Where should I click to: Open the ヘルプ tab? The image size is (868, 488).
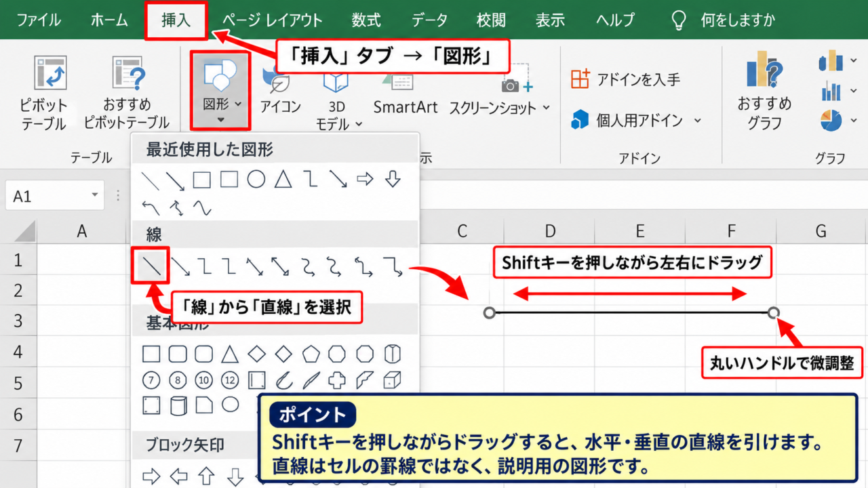pos(615,20)
